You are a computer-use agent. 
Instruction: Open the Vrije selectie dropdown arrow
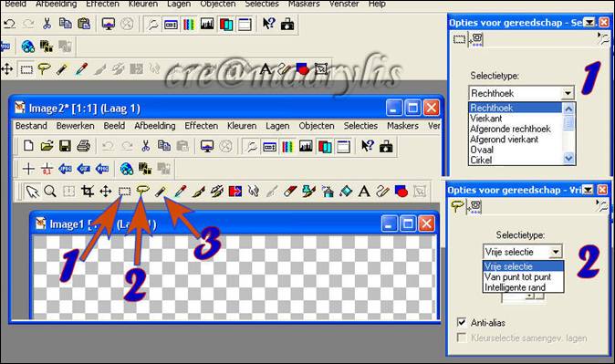(x=556, y=252)
